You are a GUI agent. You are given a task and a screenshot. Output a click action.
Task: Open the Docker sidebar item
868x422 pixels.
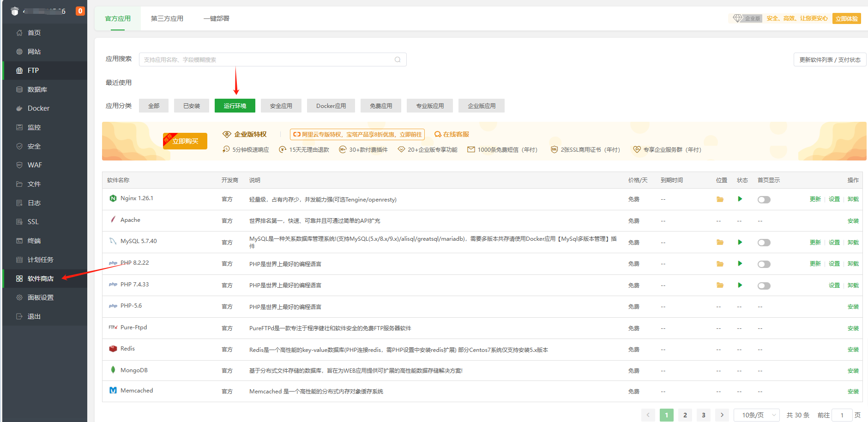pyautogui.click(x=45, y=108)
